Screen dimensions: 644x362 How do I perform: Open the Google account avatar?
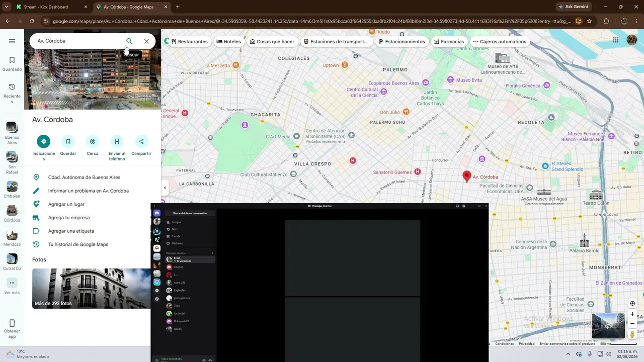click(631, 40)
